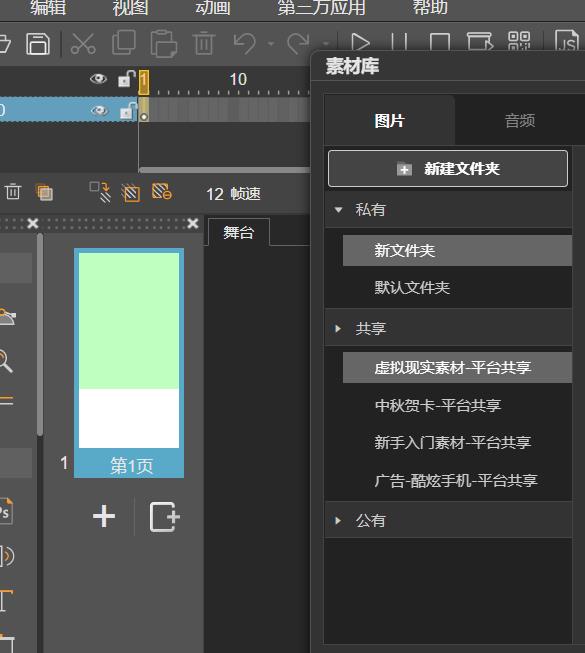Click the Delete trash icon in top toolbar
Screen dimensions: 585x653
click(x=204, y=43)
